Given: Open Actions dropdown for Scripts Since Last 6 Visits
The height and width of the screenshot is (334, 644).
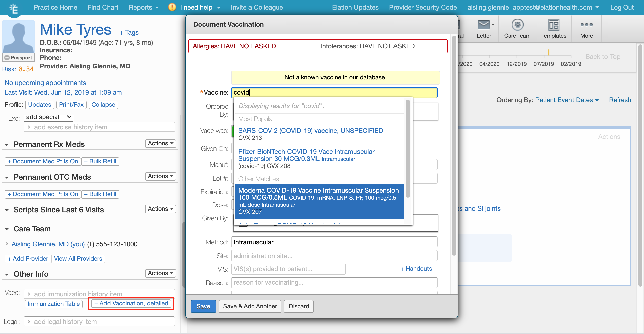Looking at the screenshot, I should coord(161,209).
